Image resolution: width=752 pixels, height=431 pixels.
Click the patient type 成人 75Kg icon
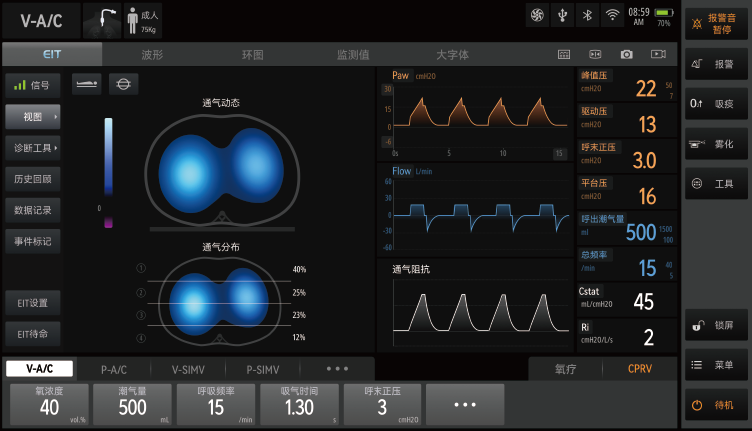point(141,20)
